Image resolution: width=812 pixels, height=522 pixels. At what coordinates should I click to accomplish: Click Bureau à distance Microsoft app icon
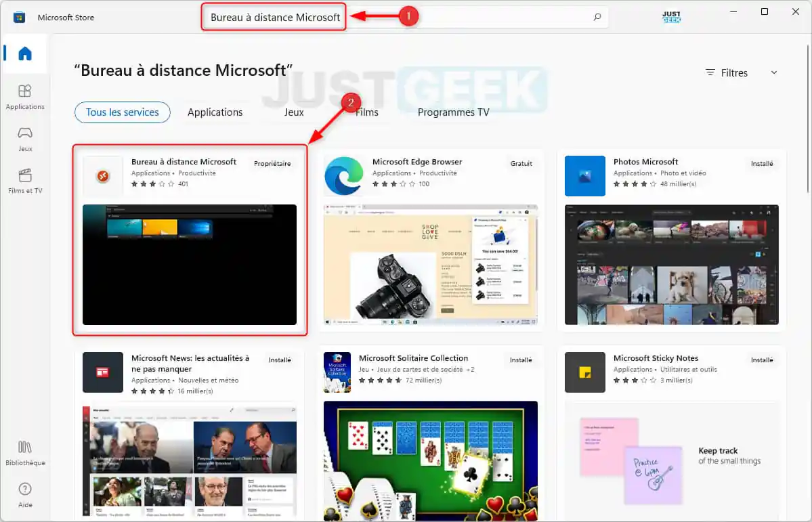[x=103, y=176]
